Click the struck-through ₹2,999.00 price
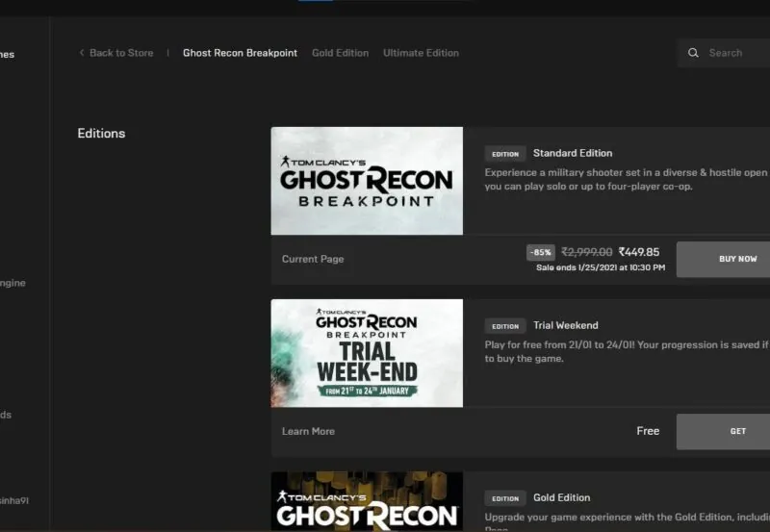 click(x=587, y=252)
